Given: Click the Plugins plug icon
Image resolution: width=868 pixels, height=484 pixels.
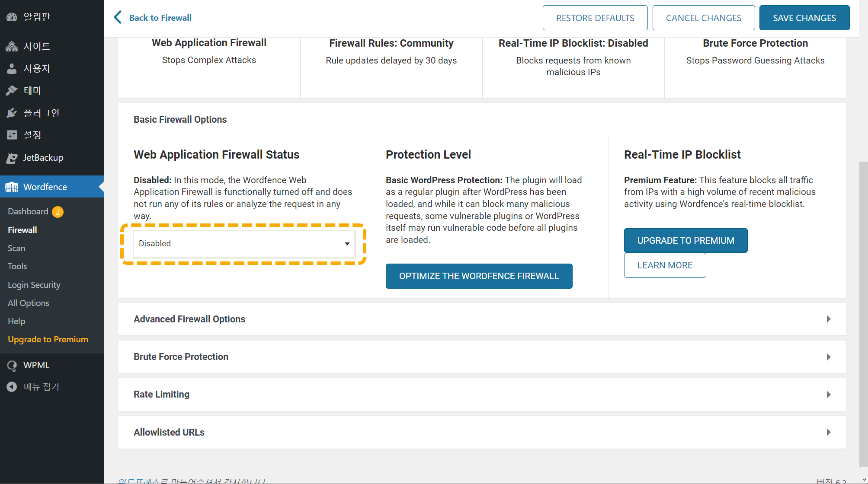Looking at the screenshot, I should click(12, 113).
